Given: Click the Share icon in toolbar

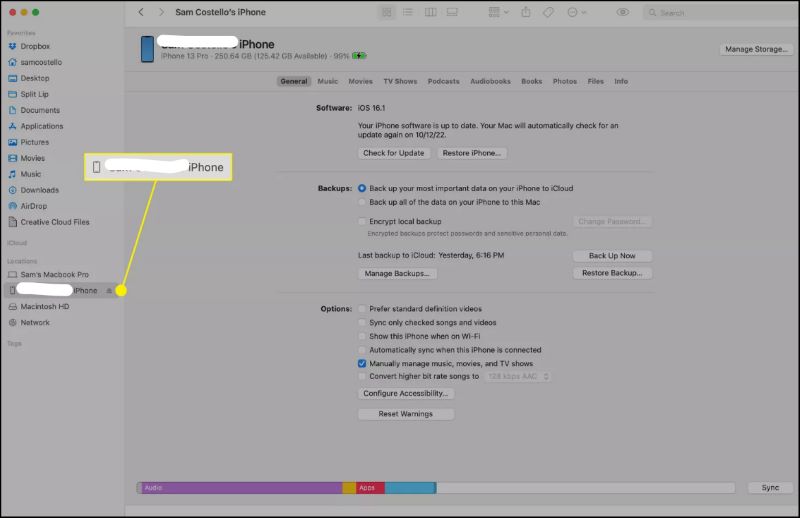Looking at the screenshot, I should click(x=526, y=12).
